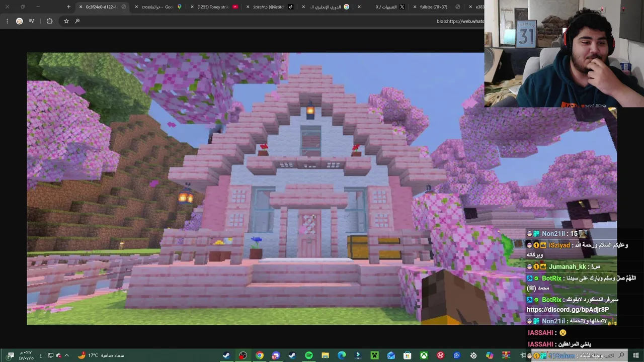644x362 pixels.
Task: Open Xbox app in the taskbar
Action: (424, 355)
